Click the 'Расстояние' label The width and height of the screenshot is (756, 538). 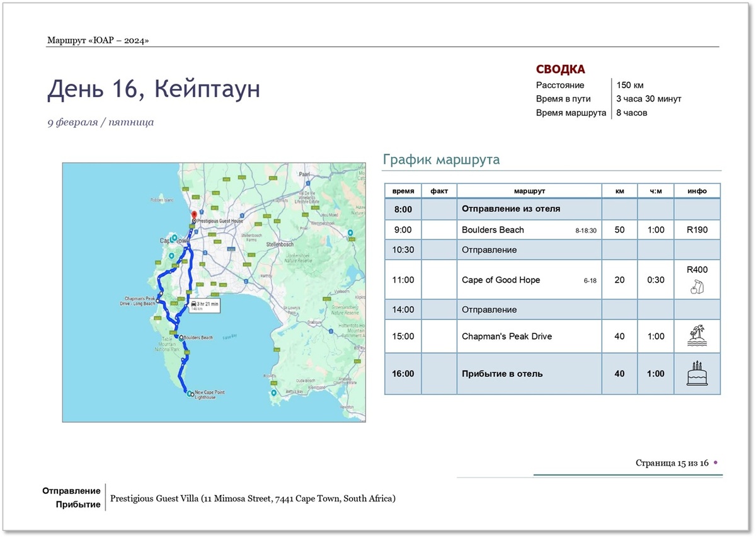(x=560, y=85)
